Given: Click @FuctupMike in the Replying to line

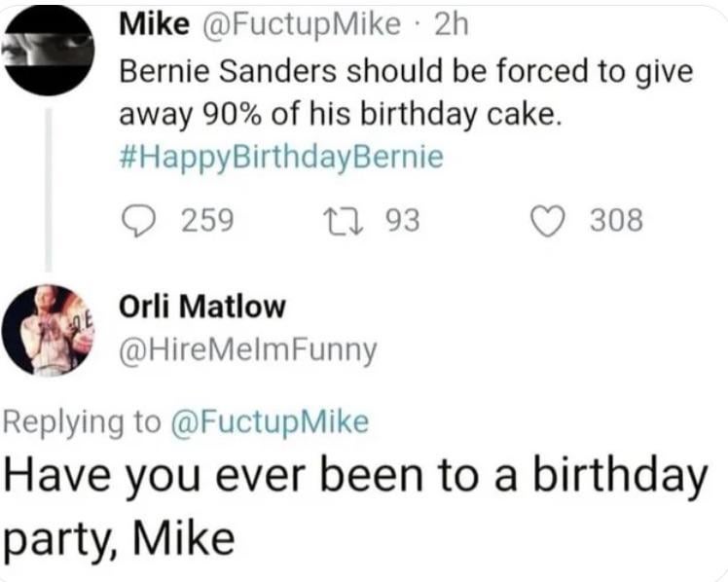Looking at the screenshot, I should pos(270,421).
